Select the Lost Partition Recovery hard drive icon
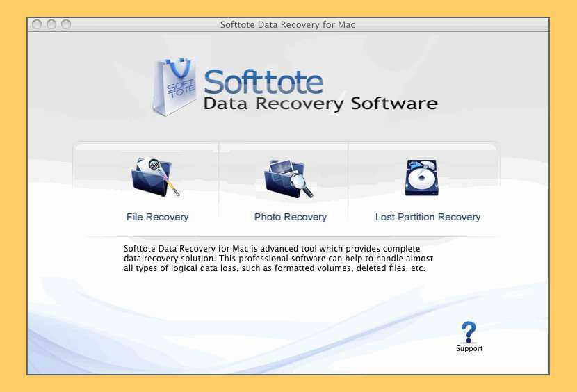 [421, 178]
